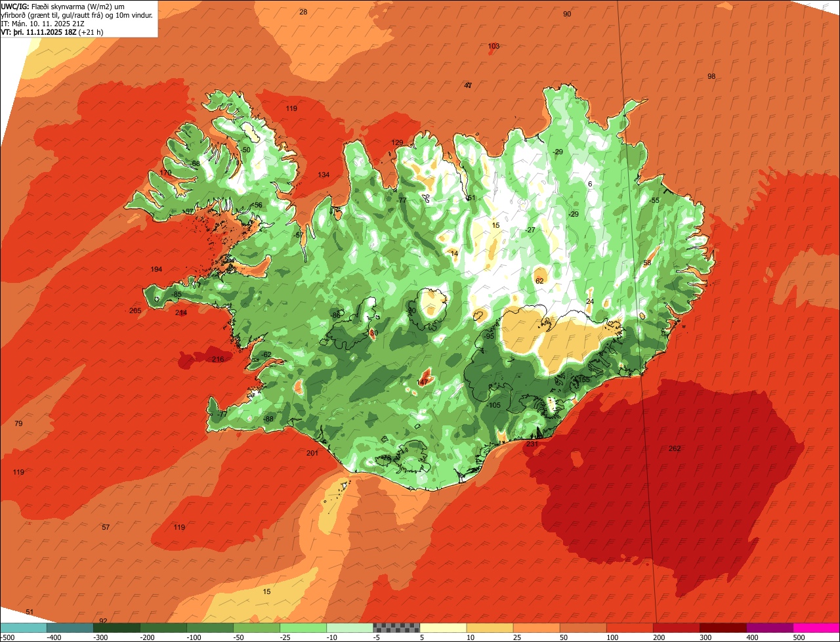Pick the -50 to -25 green legend swatch
The height and width of the screenshot is (642, 840).
click(x=256, y=628)
